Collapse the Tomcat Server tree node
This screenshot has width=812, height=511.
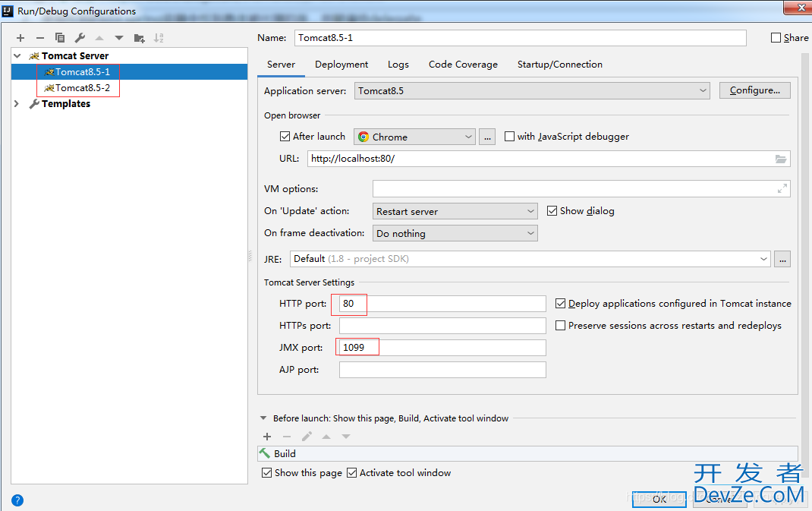tap(17, 56)
